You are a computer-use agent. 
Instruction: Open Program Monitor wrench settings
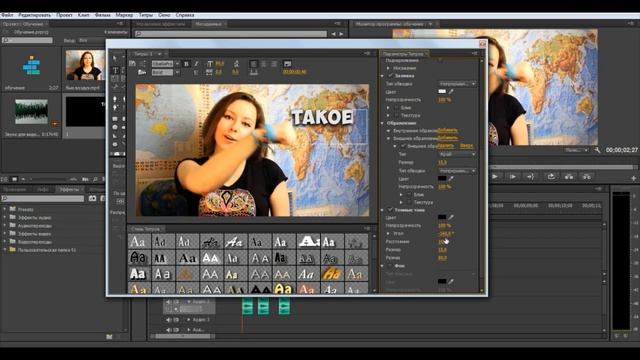pyautogui.click(x=597, y=150)
